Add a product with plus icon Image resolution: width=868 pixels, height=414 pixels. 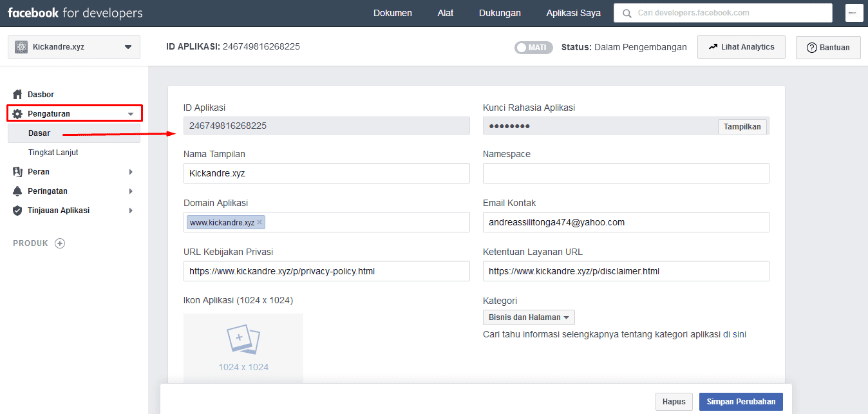click(x=60, y=243)
